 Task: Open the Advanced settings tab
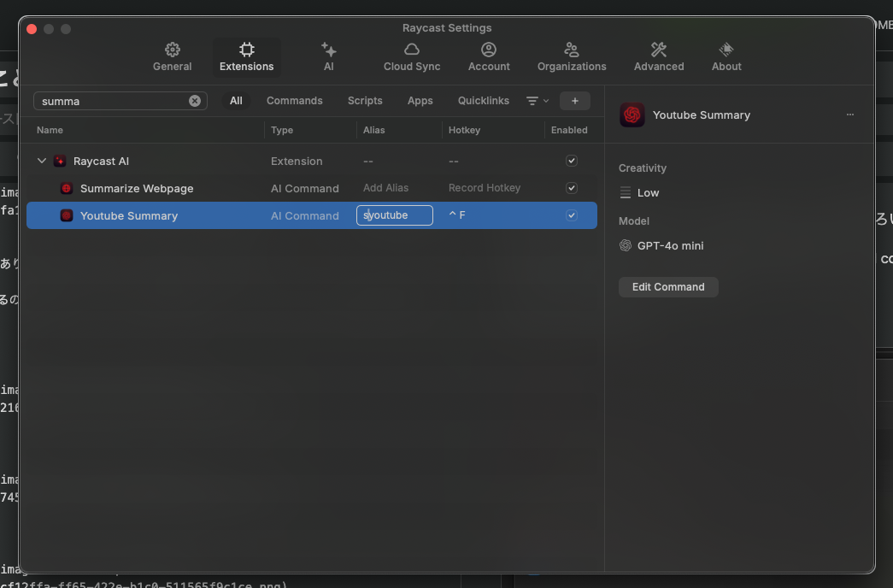coord(659,57)
